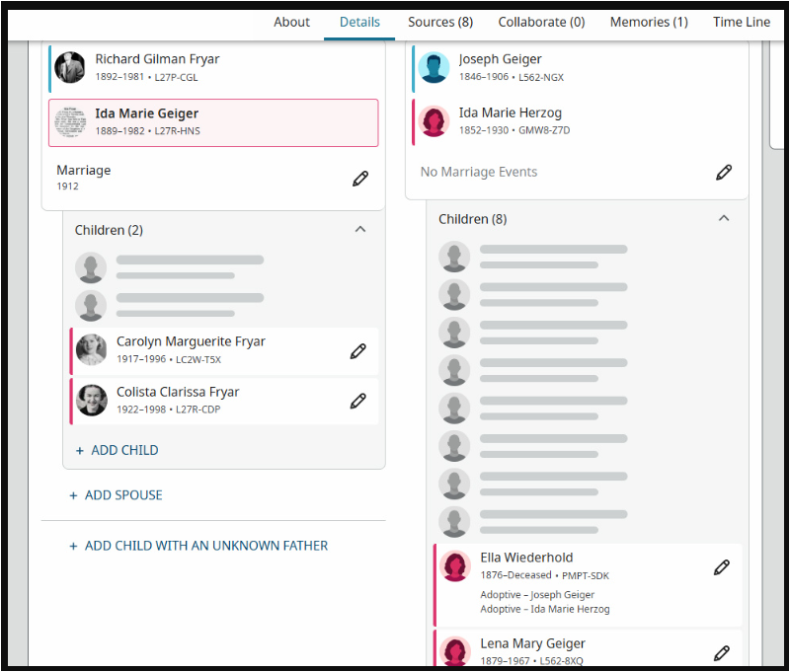Select the Details tab
The width and height of the screenshot is (790, 672).
(359, 22)
